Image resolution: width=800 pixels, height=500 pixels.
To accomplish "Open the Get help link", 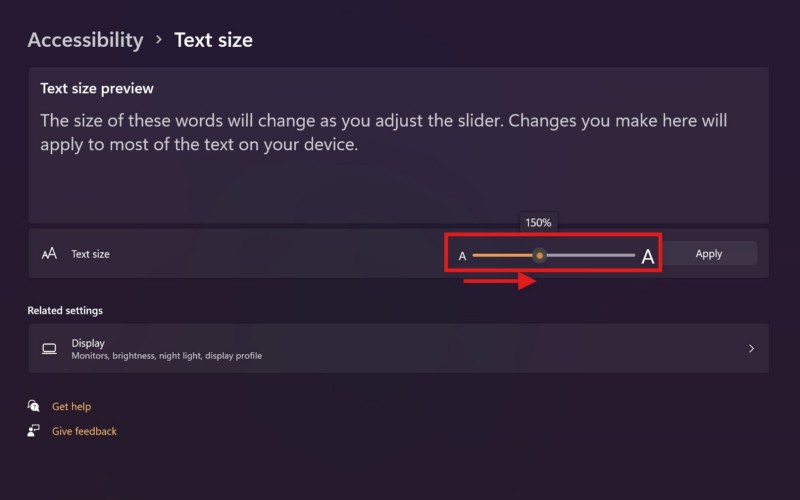I will tap(71, 407).
